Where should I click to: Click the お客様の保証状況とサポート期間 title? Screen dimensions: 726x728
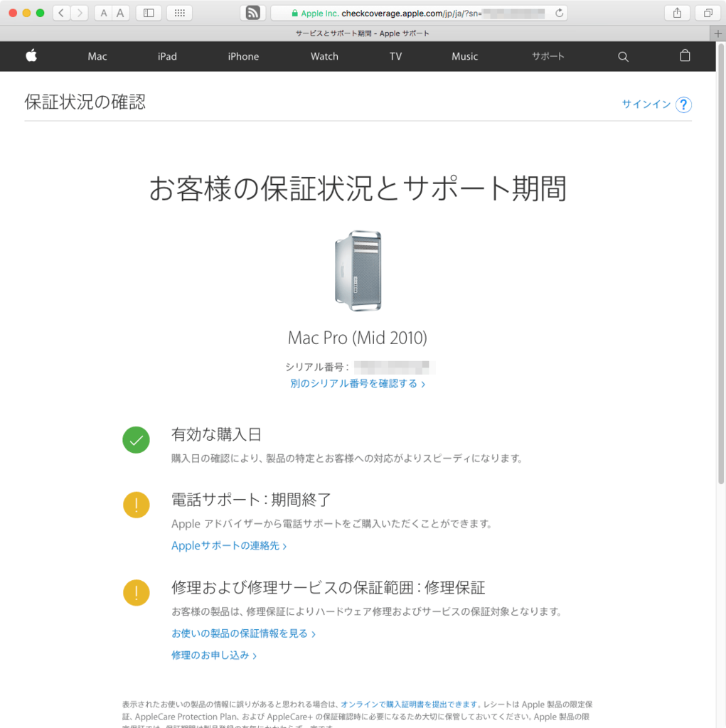(x=358, y=188)
